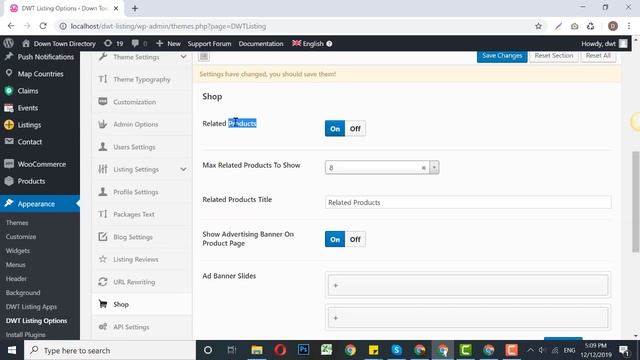Reload the page in browser
This screenshot has width=640, height=360.
click(x=43, y=26)
